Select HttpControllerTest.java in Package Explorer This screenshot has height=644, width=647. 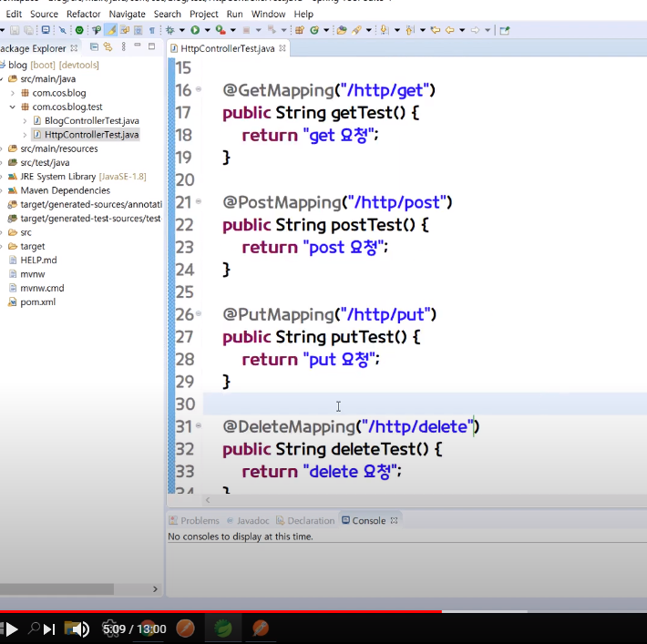click(x=87, y=135)
